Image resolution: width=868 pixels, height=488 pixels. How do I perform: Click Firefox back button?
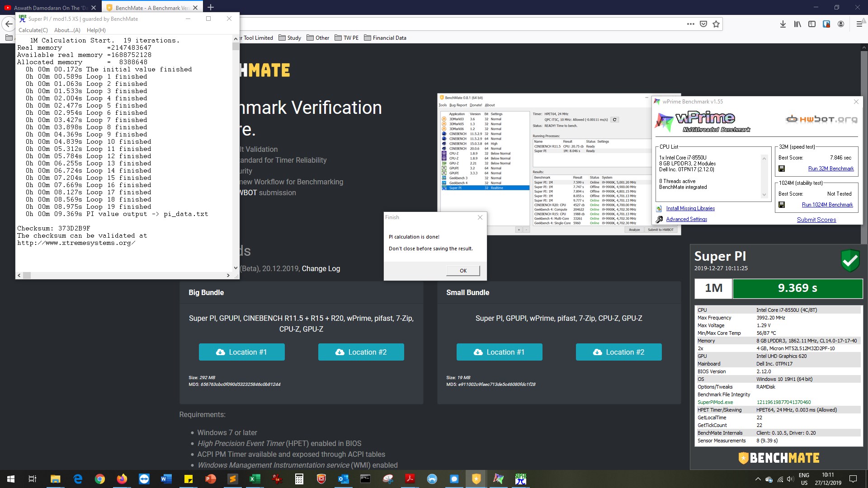(9, 24)
